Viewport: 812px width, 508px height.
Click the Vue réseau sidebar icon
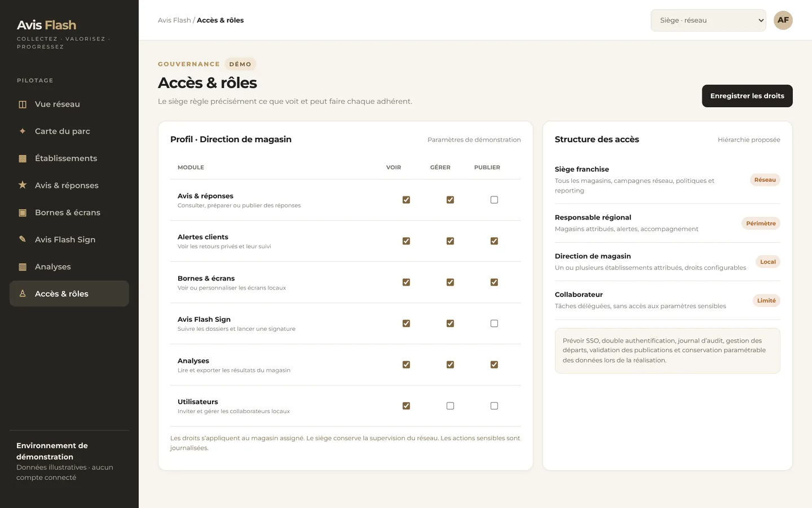click(23, 104)
